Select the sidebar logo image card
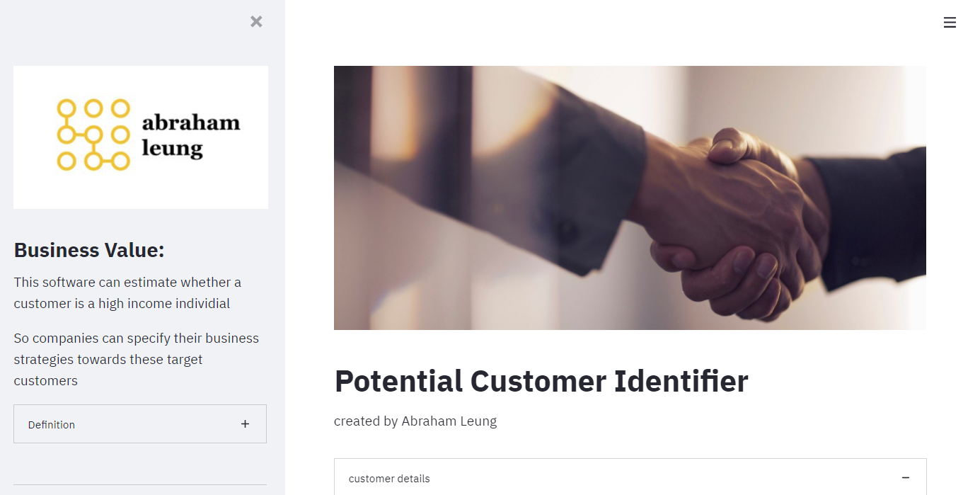This screenshot has width=980, height=495. 141,137
